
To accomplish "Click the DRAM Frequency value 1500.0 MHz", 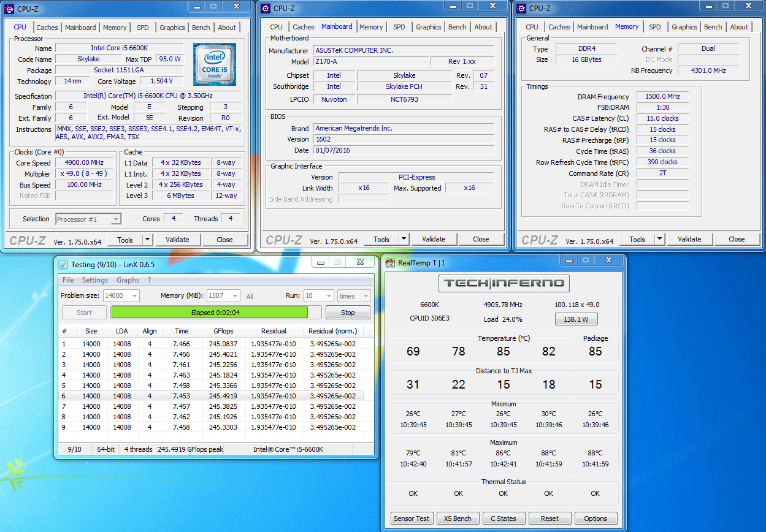I will 662,97.
